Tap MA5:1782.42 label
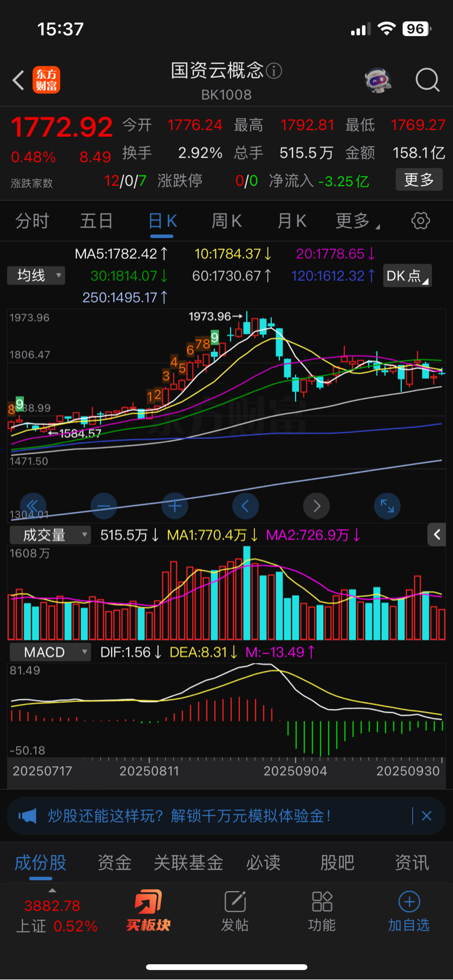453x980 pixels. tap(122, 254)
